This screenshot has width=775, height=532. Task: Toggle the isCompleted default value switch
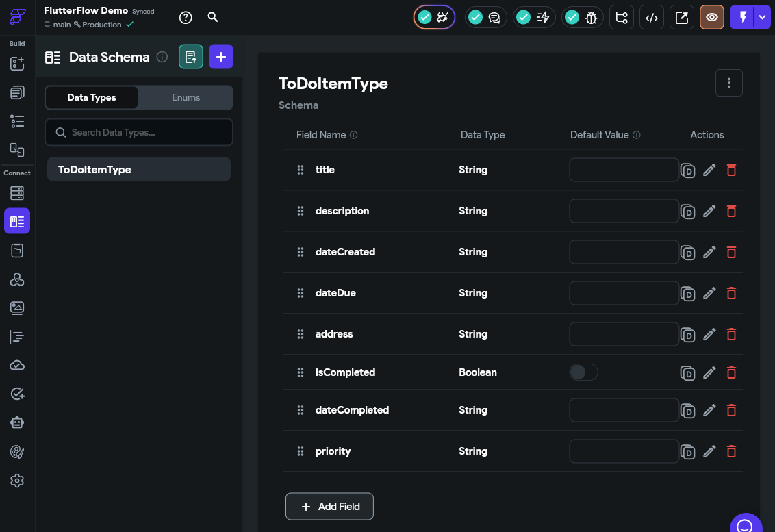point(583,372)
